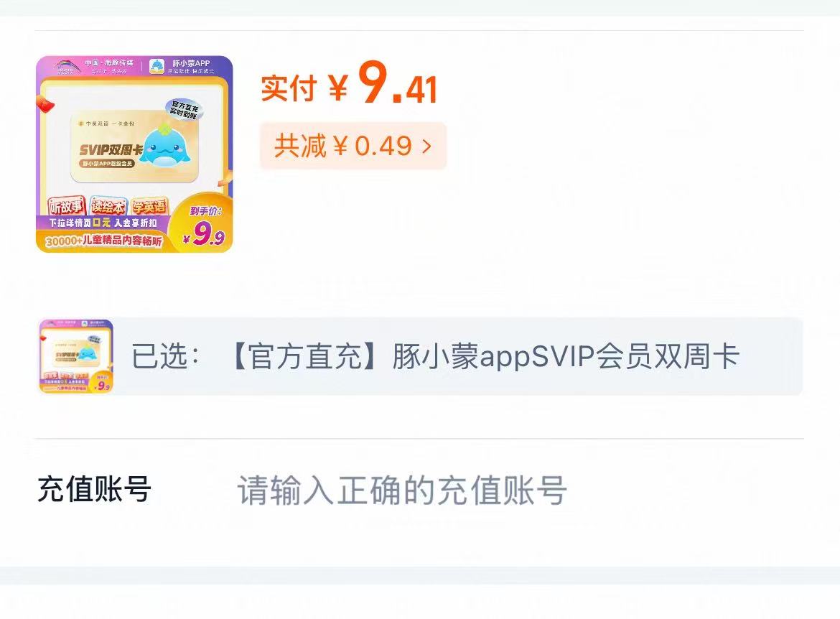Tap the 下拉详情页 0元入会享折扣 banner

tap(103, 223)
